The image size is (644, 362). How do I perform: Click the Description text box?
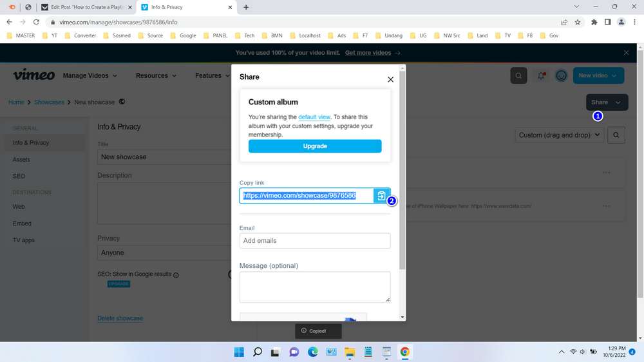click(x=164, y=204)
